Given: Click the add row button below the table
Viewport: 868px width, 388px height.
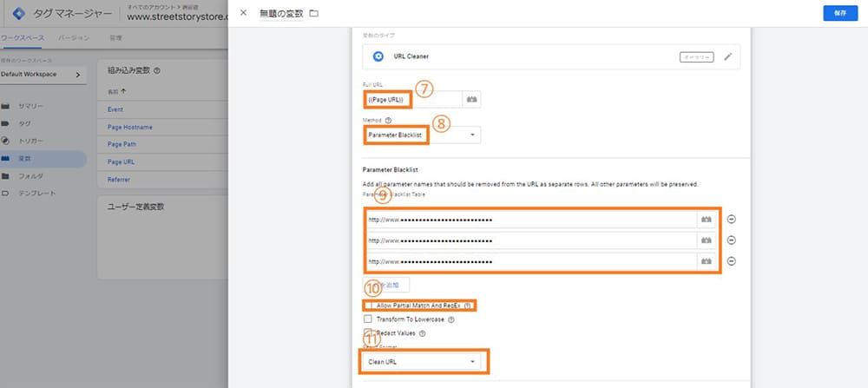Looking at the screenshot, I should click(x=386, y=285).
